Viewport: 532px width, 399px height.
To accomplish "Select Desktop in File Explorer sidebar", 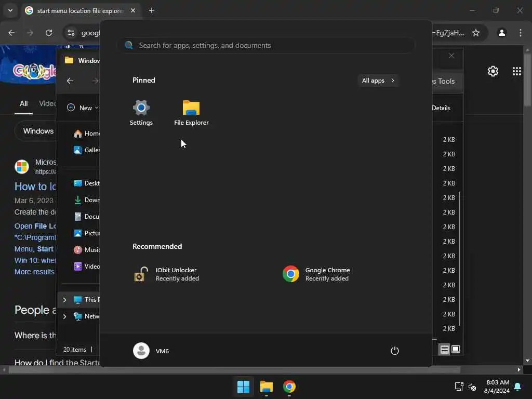I will [86, 183].
